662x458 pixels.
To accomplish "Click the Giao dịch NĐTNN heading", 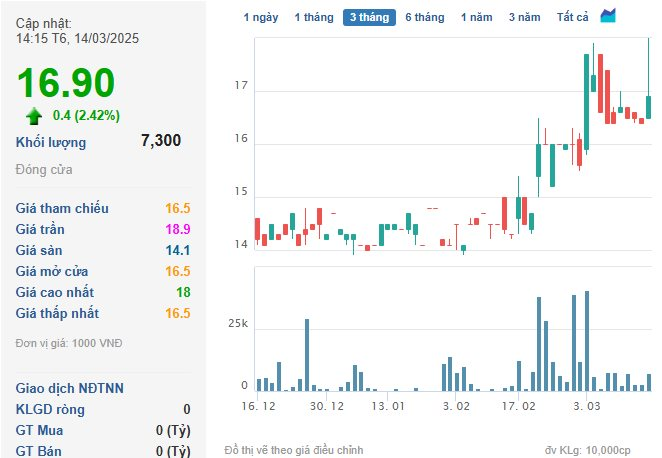I will click(69, 388).
